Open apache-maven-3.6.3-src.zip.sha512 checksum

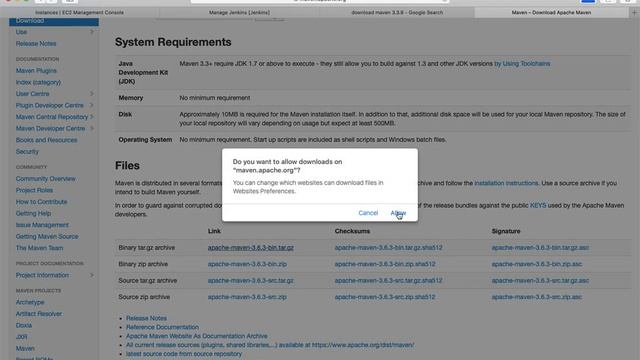[385, 297]
